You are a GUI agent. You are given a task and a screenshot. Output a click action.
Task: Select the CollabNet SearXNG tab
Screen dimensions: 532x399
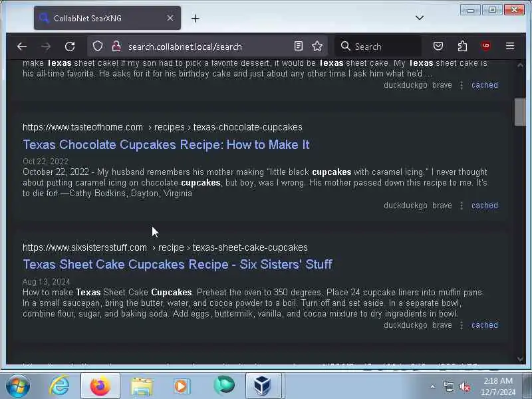point(107,18)
